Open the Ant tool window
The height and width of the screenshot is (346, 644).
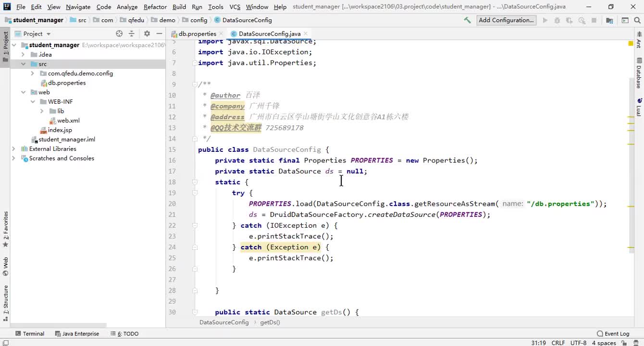coord(639,40)
